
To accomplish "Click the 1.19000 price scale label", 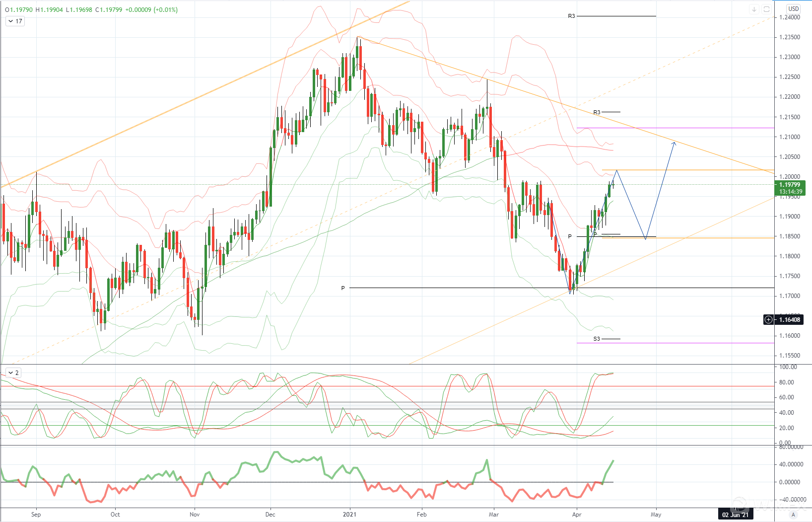I will [x=790, y=217].
